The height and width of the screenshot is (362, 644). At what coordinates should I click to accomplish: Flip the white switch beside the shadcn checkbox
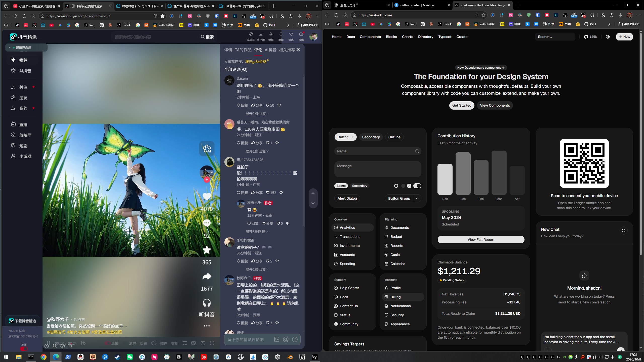417,186
